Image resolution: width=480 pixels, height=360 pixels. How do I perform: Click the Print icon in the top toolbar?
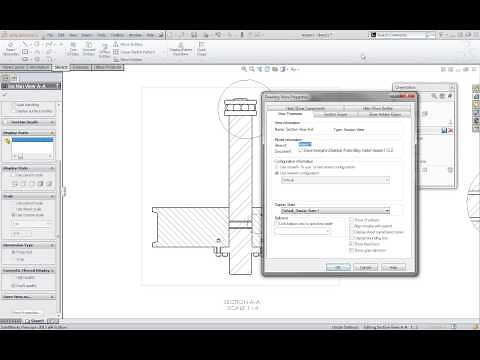tap(206, 35)
